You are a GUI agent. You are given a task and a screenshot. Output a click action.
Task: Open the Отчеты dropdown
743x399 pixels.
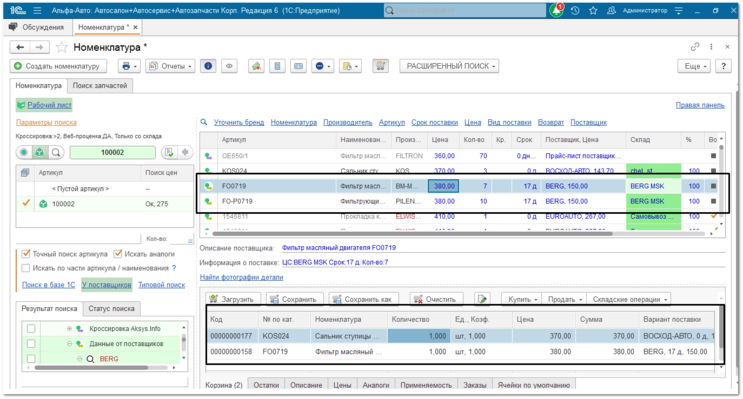(x=171, y=66)
